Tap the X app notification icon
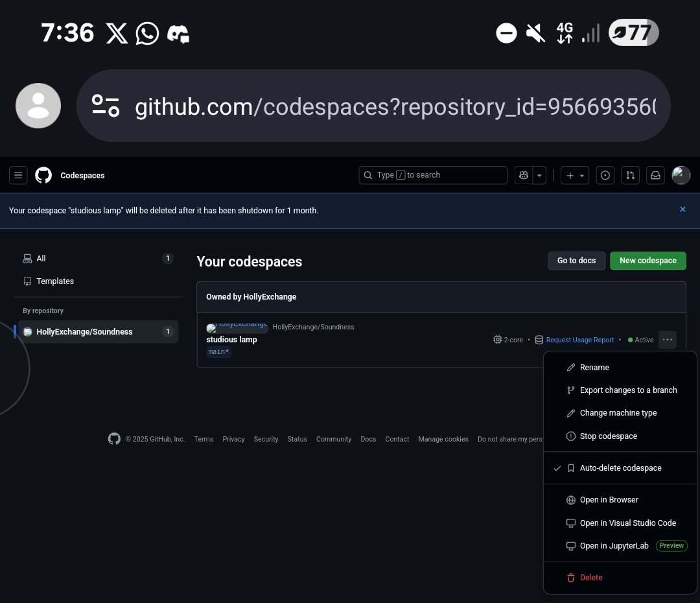Viewport: 700px width, 603px height. click(x=117, y=33)
